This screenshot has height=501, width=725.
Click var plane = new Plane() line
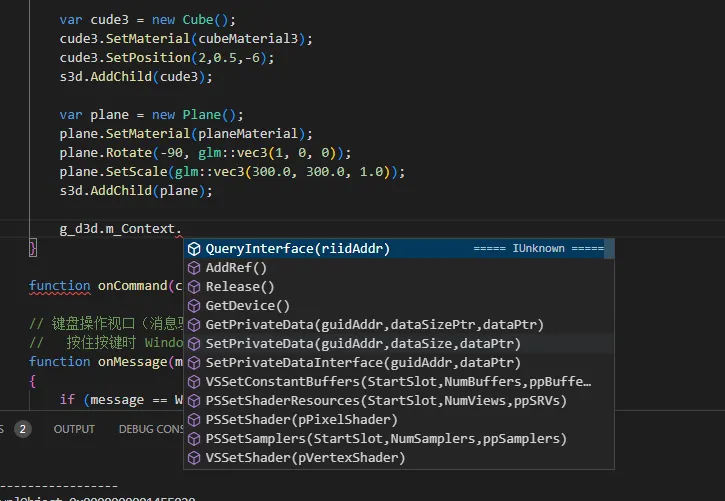151,114
